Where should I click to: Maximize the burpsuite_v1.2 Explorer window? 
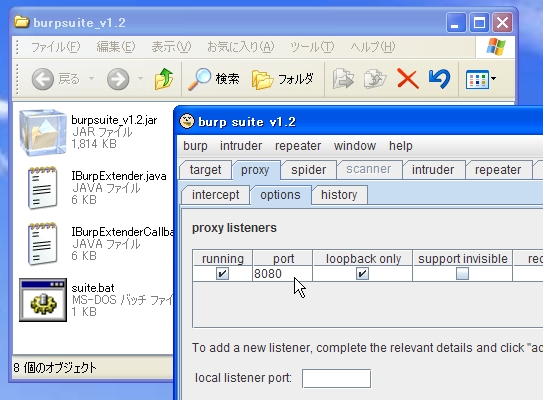(479, 23)
